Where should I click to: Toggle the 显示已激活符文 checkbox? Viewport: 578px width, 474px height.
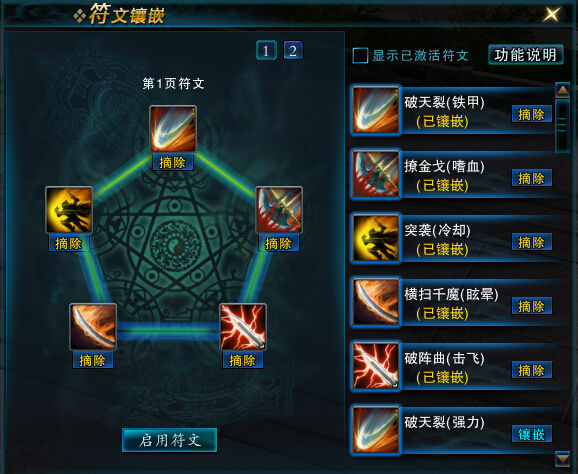click(x=360, y=56)
